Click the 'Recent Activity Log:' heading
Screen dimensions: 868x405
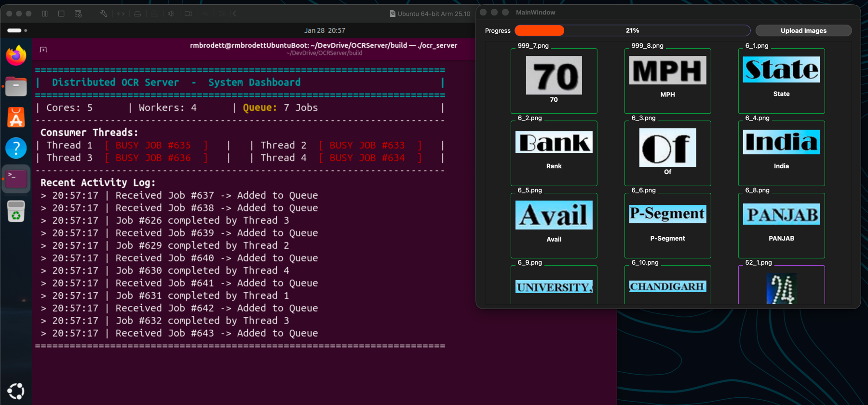[98, 183]
